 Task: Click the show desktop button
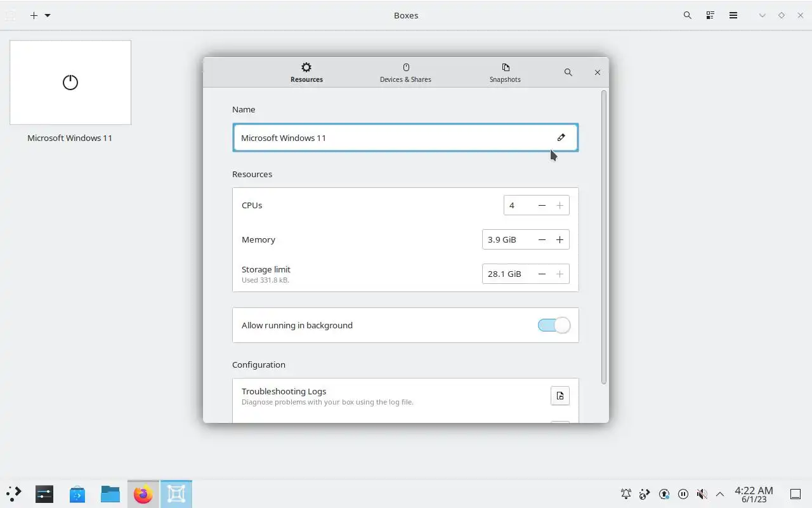tap(796, 494)
